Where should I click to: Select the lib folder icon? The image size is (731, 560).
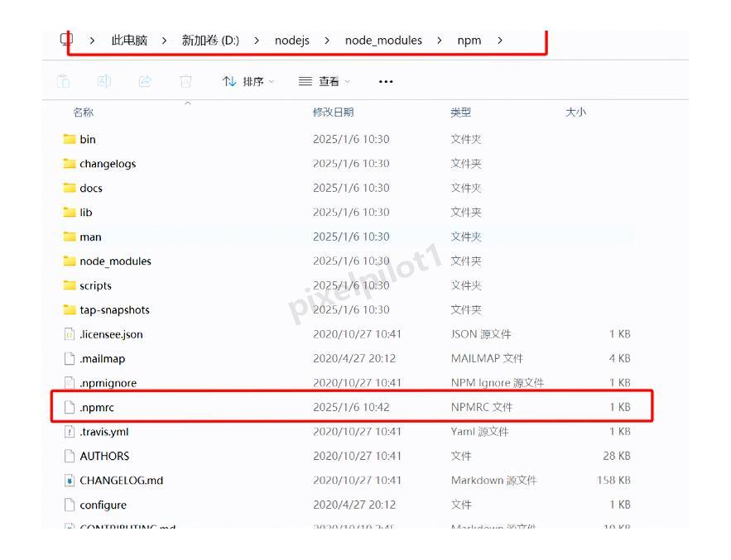(70, 212)
